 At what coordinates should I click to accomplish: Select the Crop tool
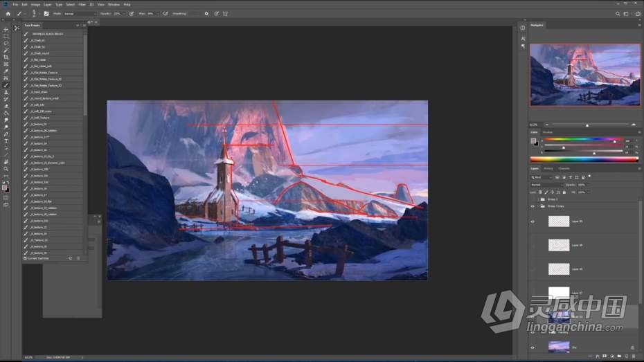[6, 57]
